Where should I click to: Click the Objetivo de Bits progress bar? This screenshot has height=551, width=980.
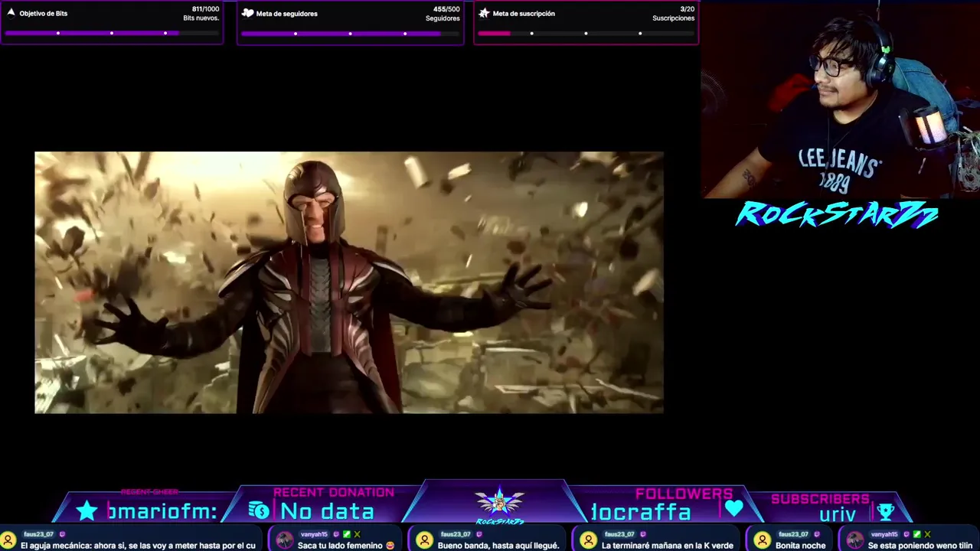point(112,33)
